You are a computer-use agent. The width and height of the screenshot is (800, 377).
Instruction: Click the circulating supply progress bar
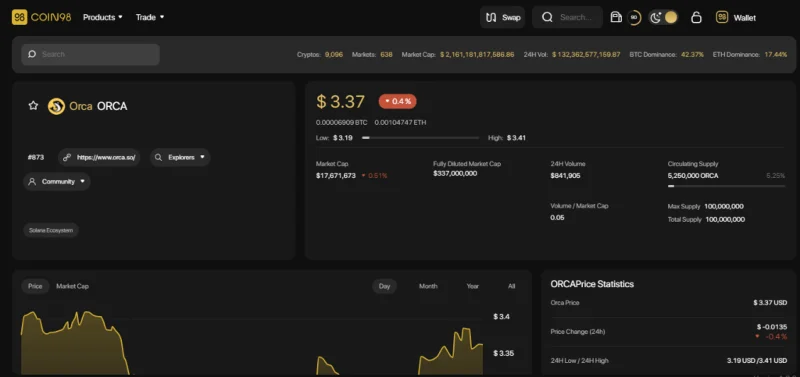click(726, 186)
